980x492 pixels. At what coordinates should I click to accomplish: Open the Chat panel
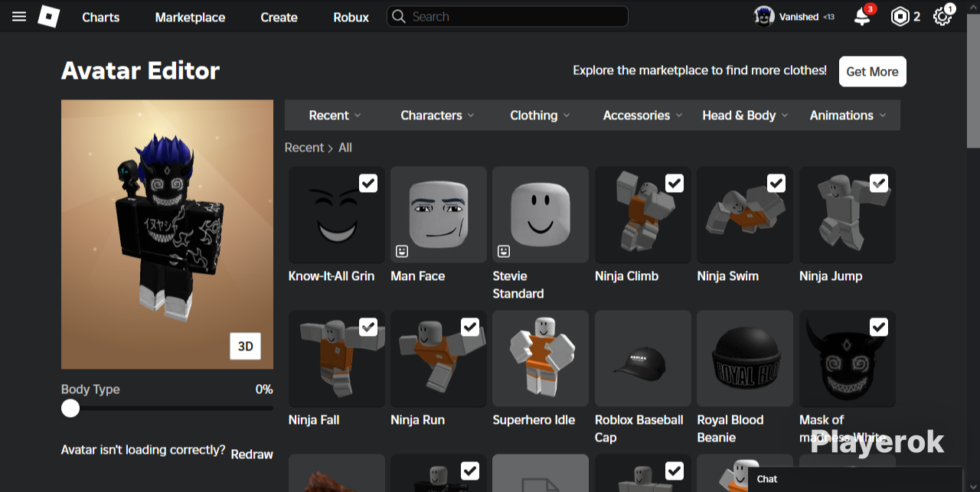[x=855, y=479]
